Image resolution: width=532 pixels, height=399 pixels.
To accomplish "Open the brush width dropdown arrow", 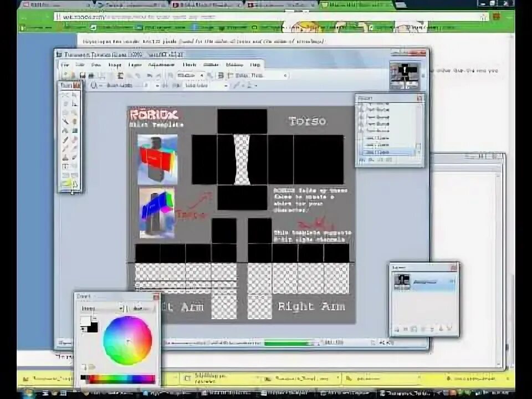I will click(x=157, y=85).
